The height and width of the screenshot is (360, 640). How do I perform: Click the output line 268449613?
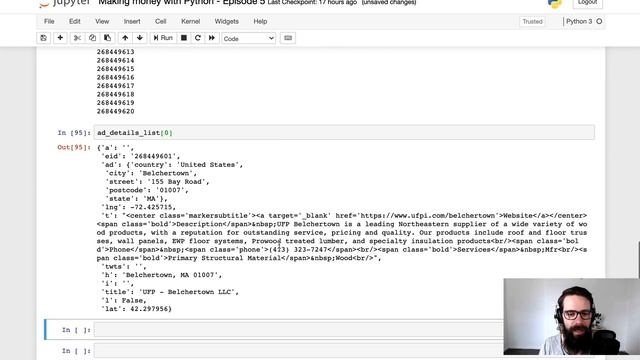(116, 52)
